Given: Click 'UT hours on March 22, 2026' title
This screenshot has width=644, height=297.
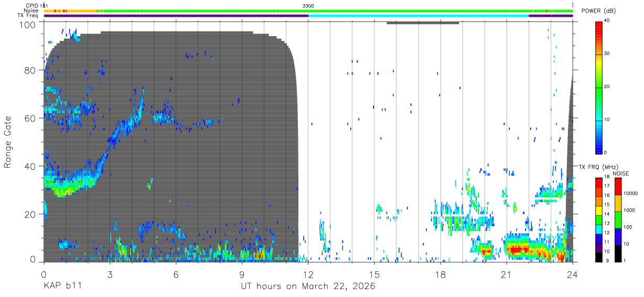Looking at the screenshot, I should (x=308, y=287).
